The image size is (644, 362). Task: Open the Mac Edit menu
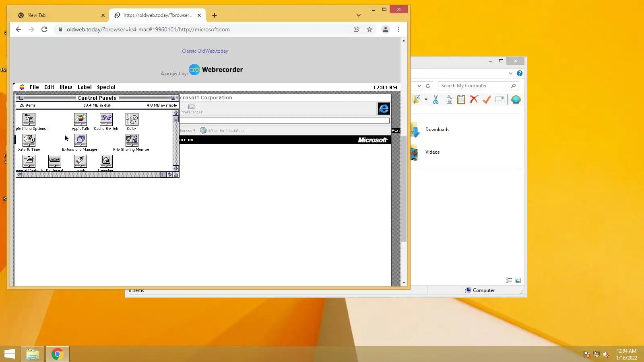point(49,87)
